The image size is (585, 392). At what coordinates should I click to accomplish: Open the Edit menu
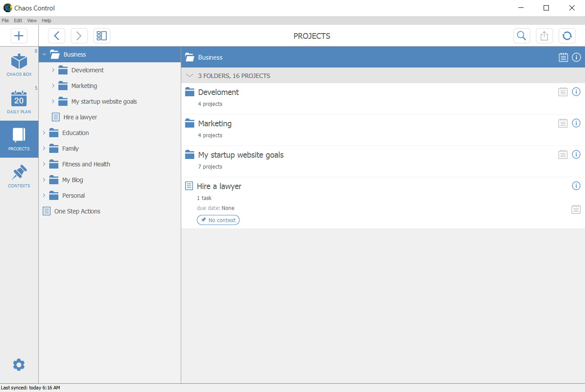click(18, 20)
